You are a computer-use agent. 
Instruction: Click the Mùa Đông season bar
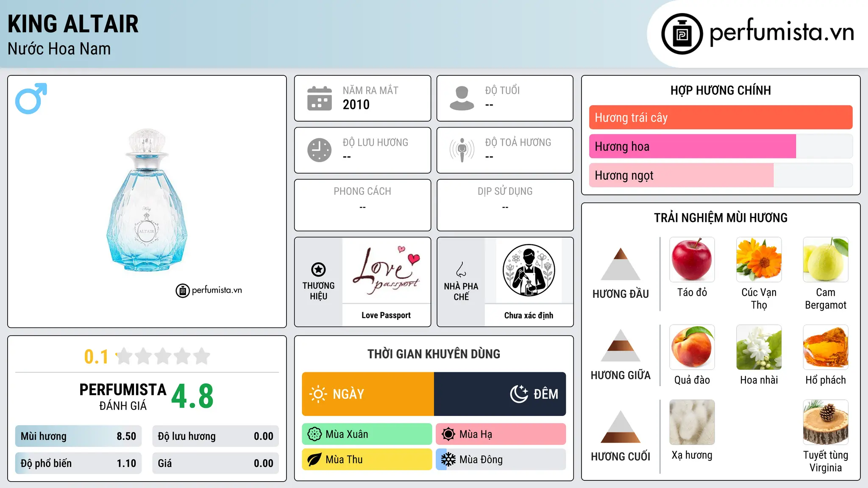(x=501, y=460)
